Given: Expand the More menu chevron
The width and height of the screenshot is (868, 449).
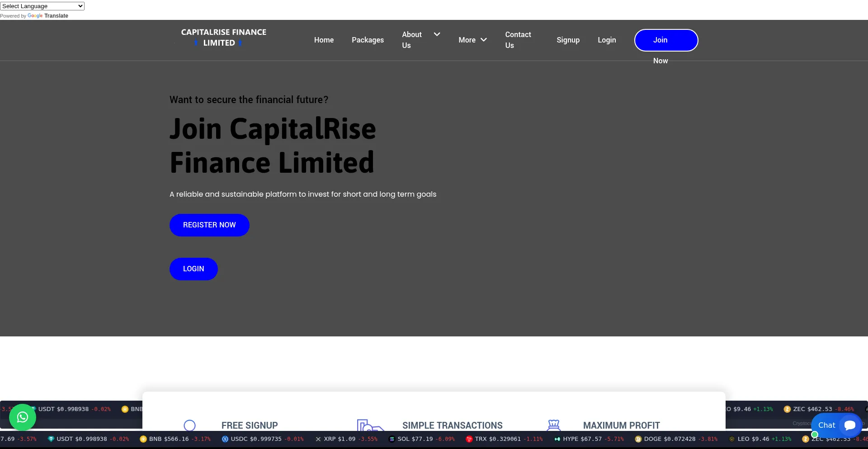Looking at the screenshot, I should 484,40.
